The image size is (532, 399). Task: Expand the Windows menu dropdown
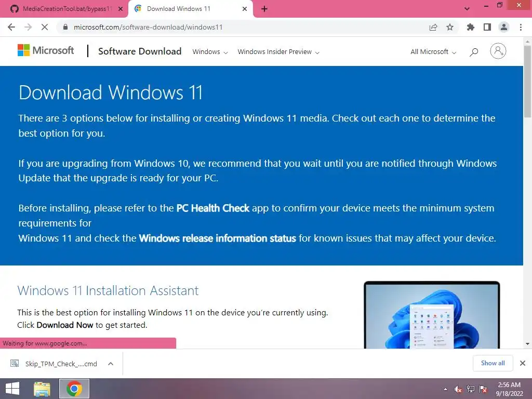(x=210, y=52)
